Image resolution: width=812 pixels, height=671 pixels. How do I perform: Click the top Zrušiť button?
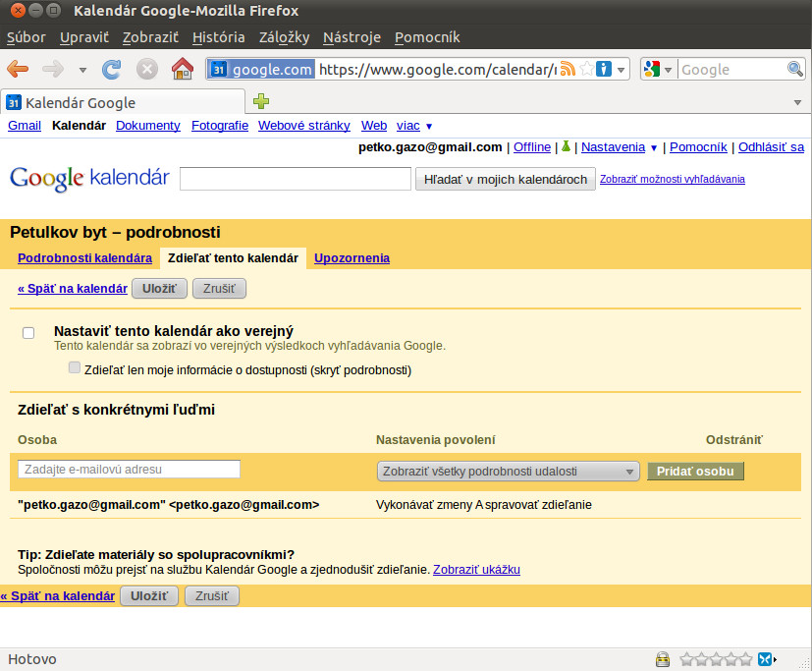[x=219, y=289]
